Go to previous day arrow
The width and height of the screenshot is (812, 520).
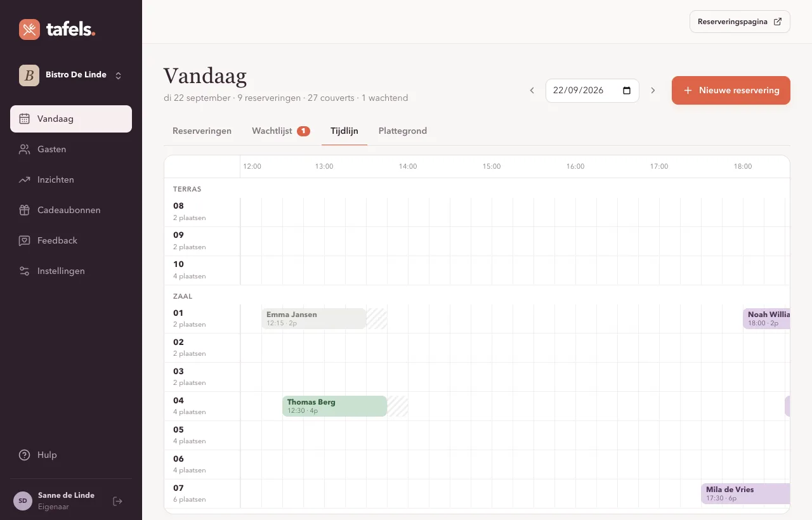click(532, 91)
